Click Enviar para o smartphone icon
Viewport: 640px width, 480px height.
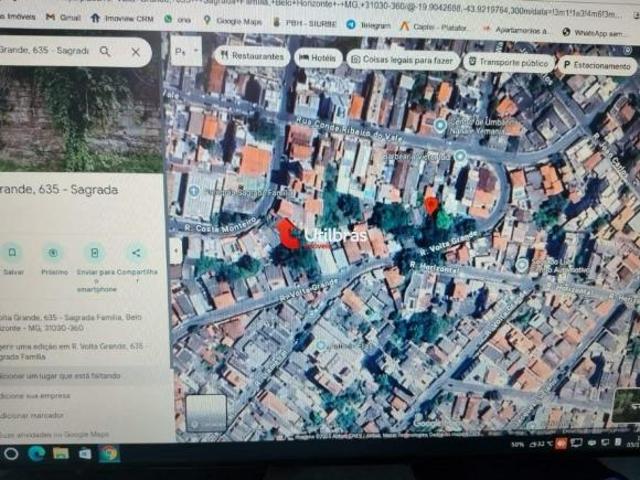pyautogui.click(x=95, y=253)
